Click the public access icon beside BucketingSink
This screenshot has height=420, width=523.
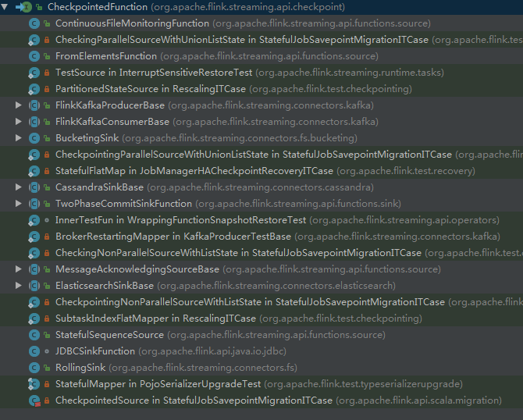(x=47, y=137)
